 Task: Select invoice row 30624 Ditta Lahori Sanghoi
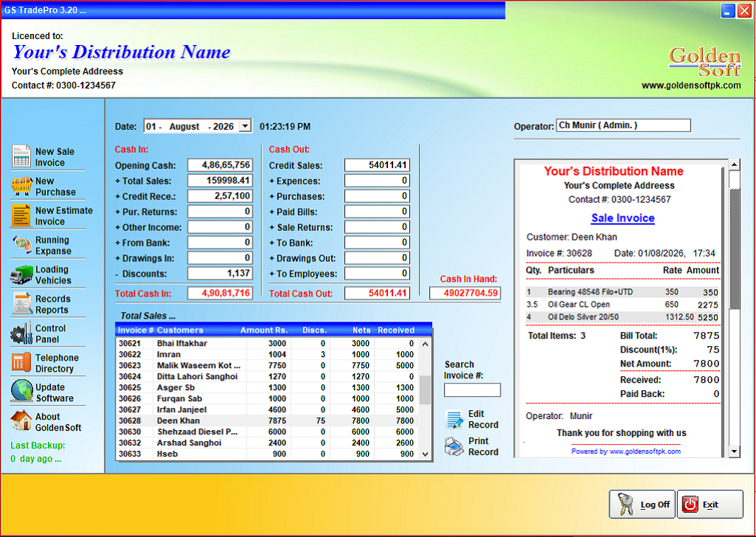(x=268, y=376)
